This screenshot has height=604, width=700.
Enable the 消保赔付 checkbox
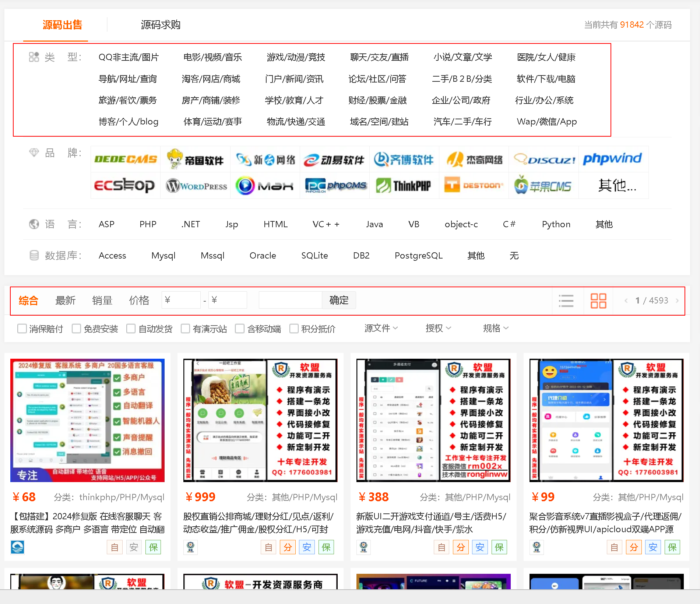[22, 329]
